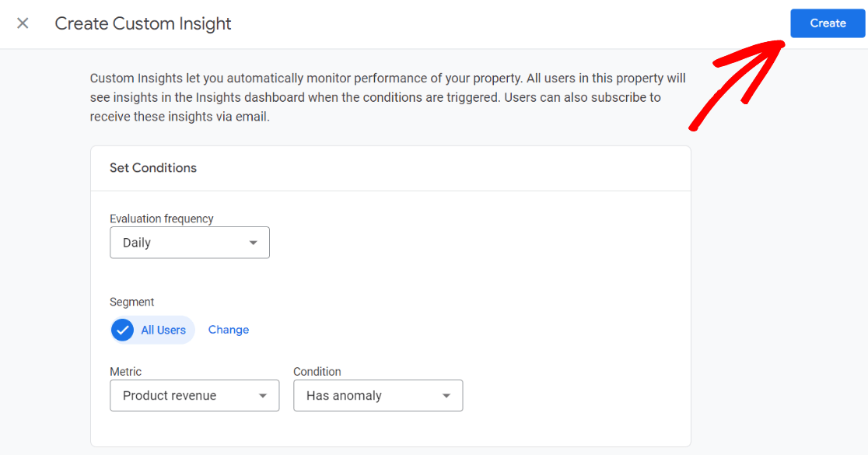Click the Set Conditions section header

point(153,168)
